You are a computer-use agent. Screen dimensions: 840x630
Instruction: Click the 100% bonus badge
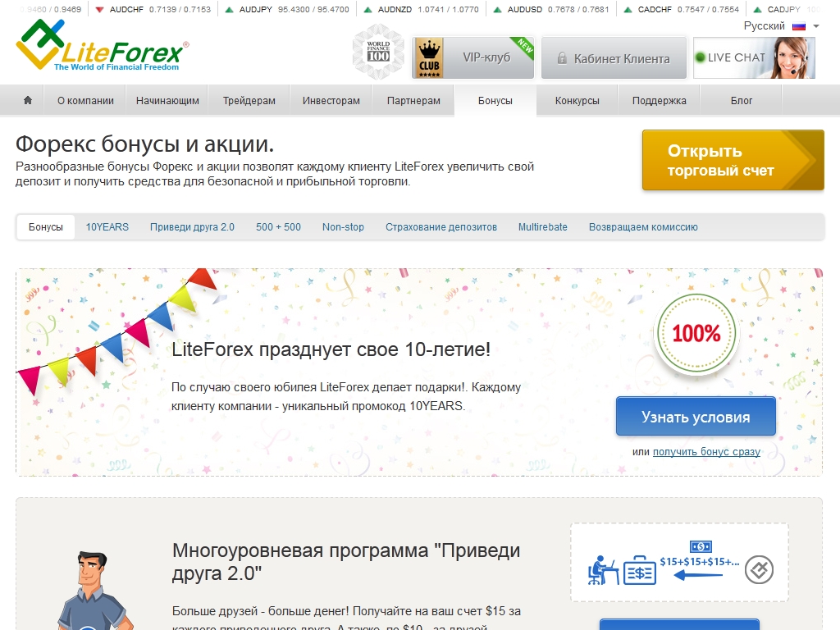pos(696,333)
